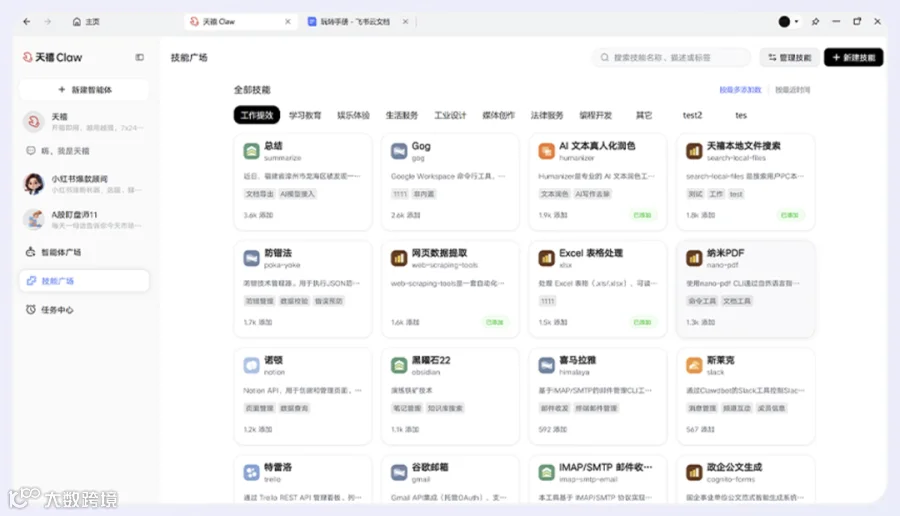Select the 媒体创作 category tab

tap(498, 115)
